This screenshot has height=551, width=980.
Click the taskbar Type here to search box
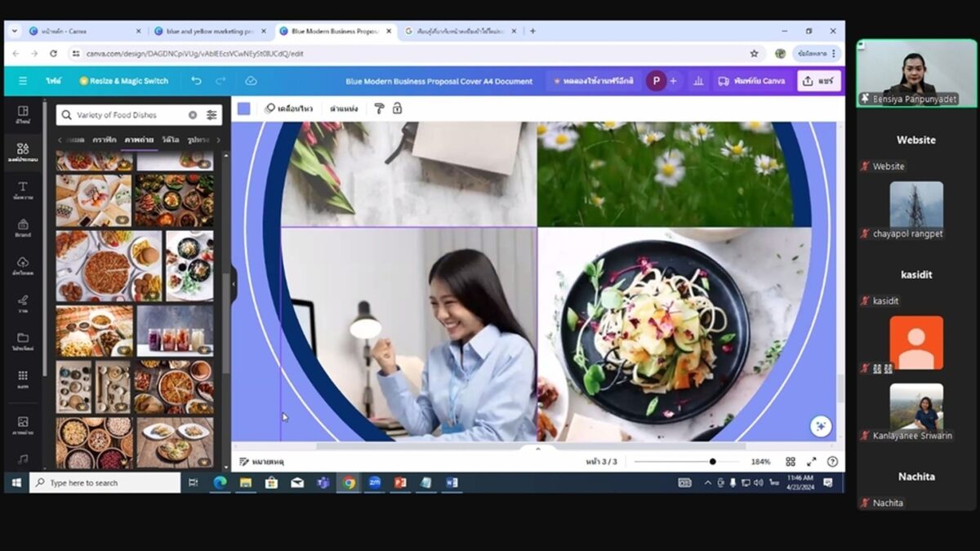click(105, 482)
